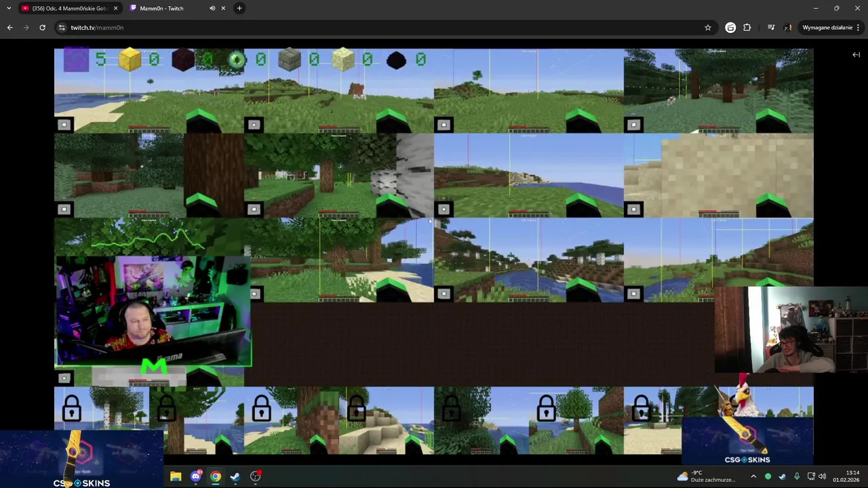The image size is (868, 488).
Task: Click the seventh padlock in the locked row
Action: (642, 409)
